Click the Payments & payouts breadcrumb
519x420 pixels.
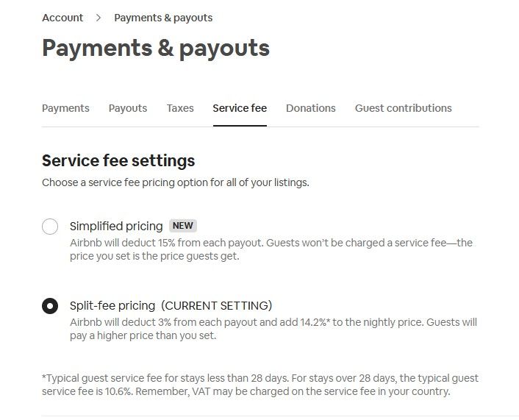pos(163,18)
